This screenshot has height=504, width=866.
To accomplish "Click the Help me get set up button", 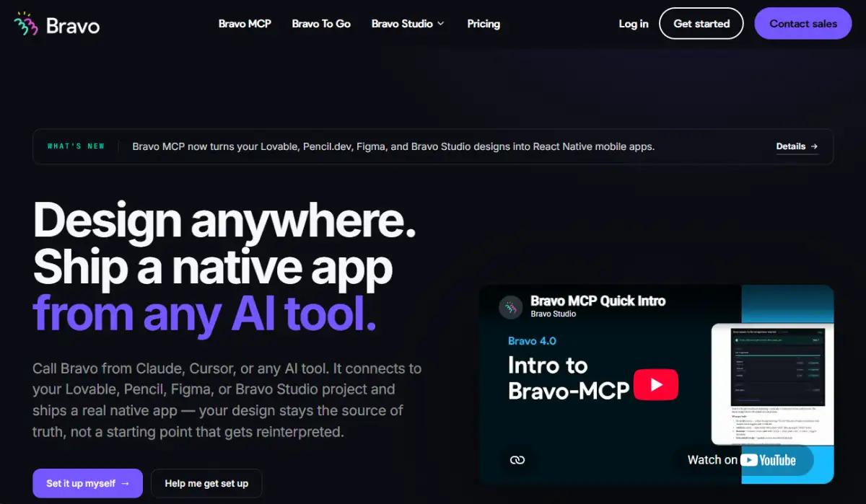I will point(206,483).
